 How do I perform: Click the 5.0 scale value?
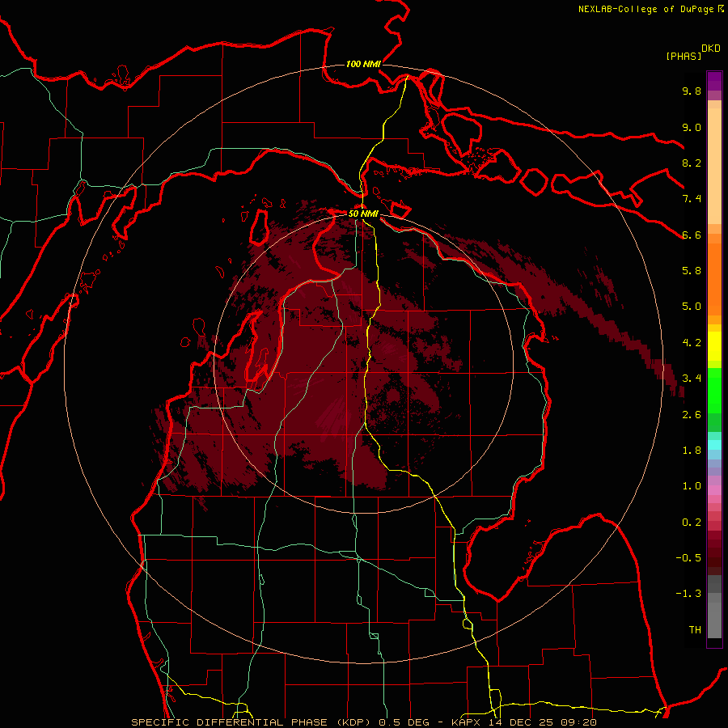point(692,307)
